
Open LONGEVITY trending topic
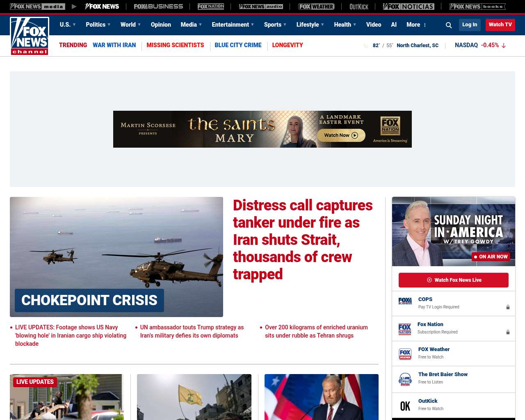click(x=288, y=45)
